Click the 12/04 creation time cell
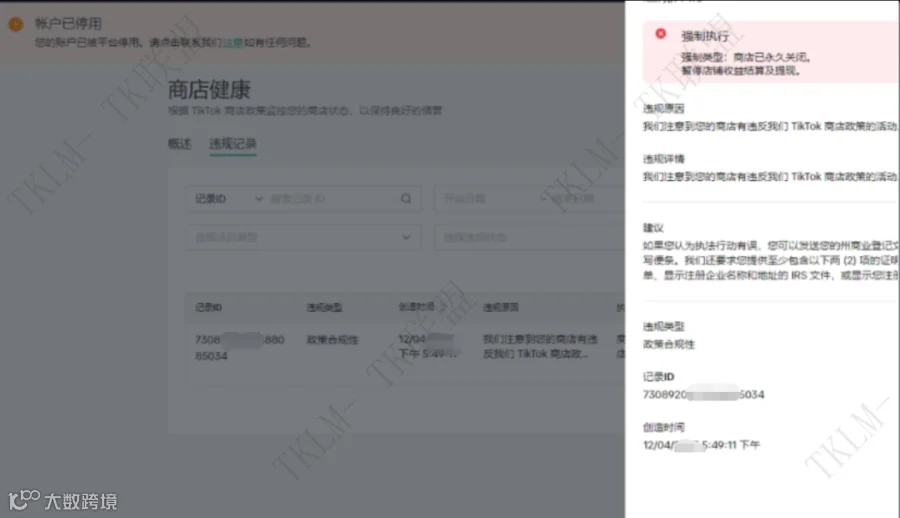This screenshot has width=900, height=518. [428, 346]
